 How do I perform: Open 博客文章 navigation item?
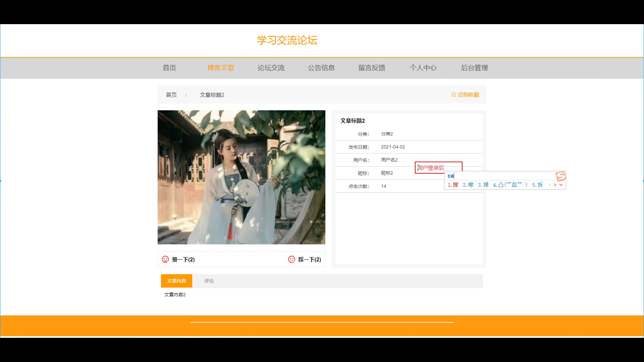pyautogui.click(x=220, y=68)
